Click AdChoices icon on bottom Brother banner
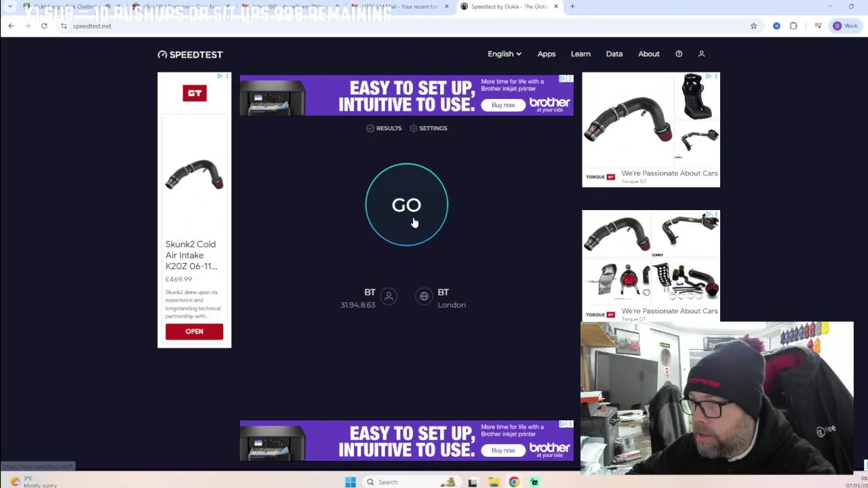The image size is (868, 488). click(x=562, y=424)
